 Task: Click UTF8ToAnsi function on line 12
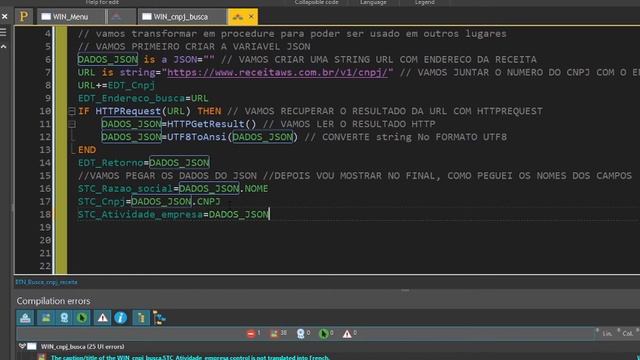197,137
